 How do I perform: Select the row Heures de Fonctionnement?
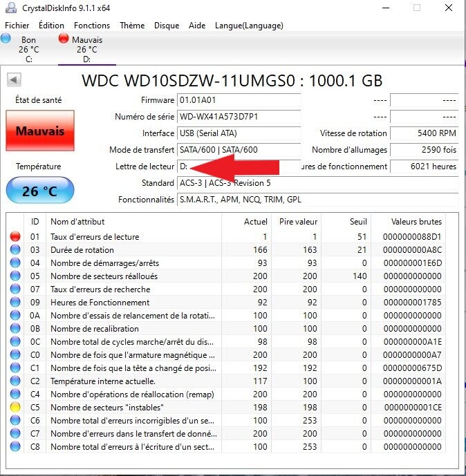[225, 302]
